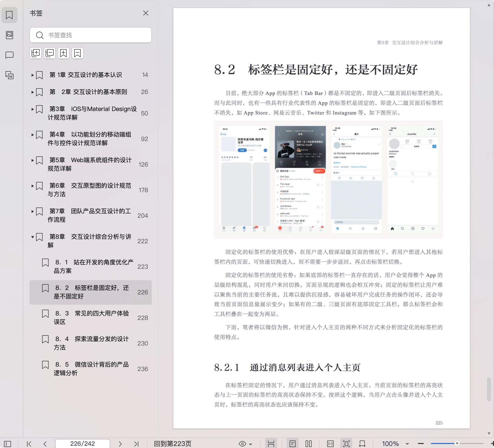Go to next page arrow
The height and width of the screenshot is (448, 494).
coord(120,444)
